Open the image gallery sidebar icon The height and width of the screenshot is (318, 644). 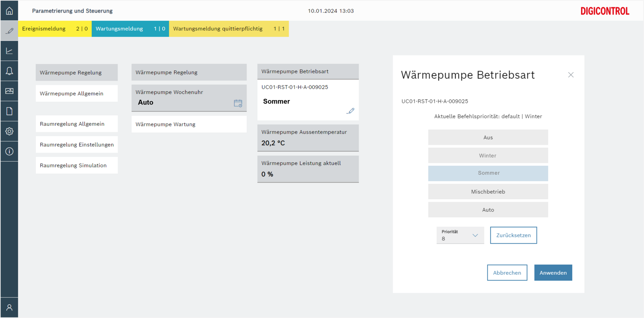(x=9, y=91)
